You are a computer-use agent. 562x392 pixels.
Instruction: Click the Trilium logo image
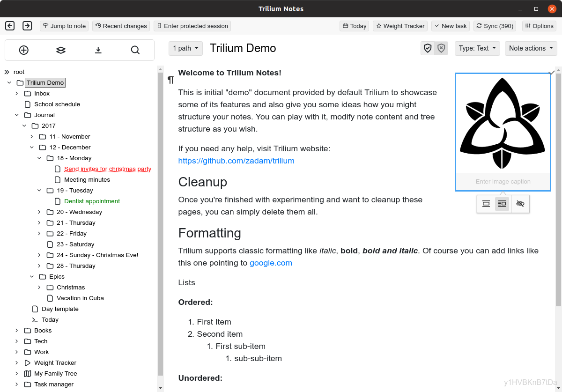click(503, 124)
